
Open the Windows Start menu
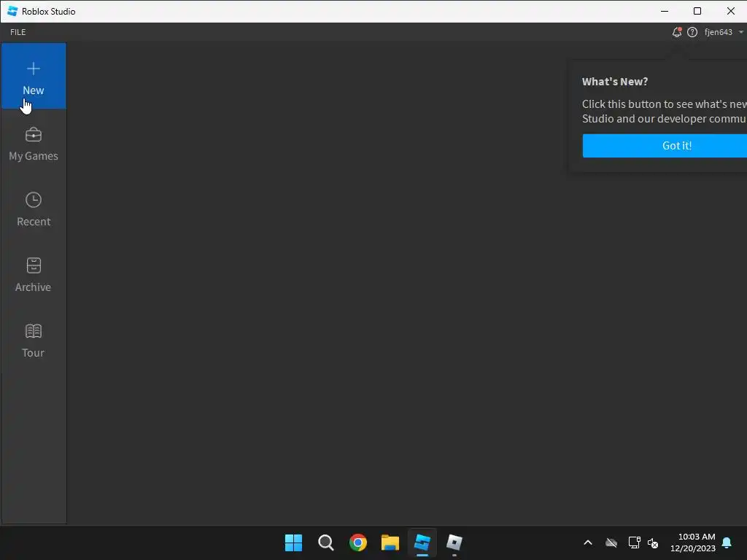(293, 542)
